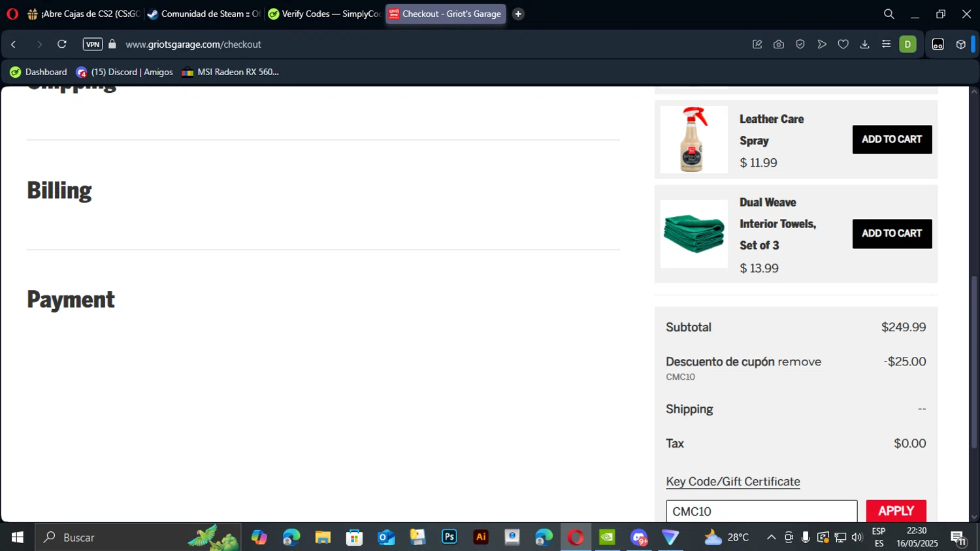Open NVIDIA app from the taskbar
This screenshot has height=551, width=980.
608,537
